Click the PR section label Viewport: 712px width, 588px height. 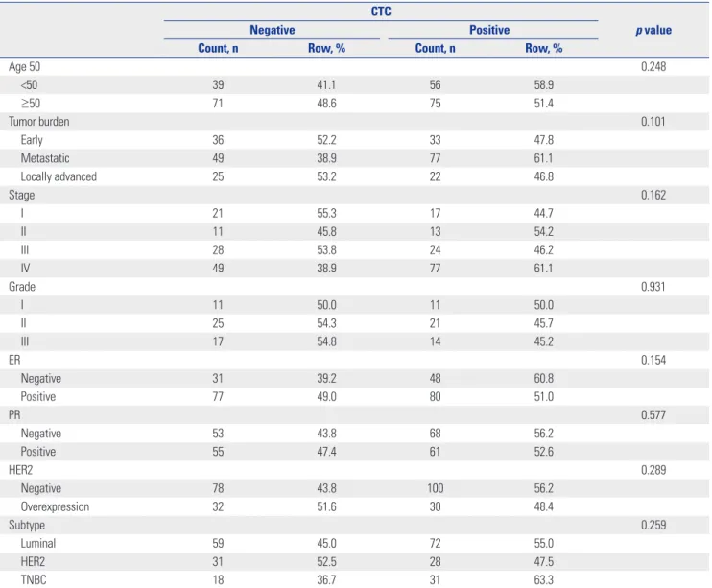click(x=14, y=415)
